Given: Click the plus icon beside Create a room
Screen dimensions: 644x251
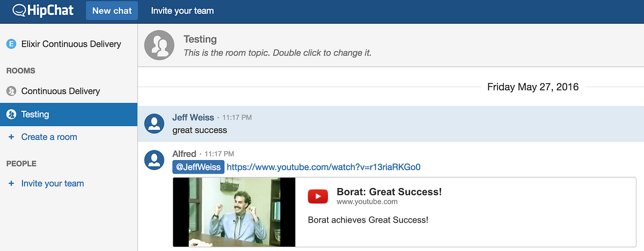Looking at the screenshot, I should (x=11, y=137).
